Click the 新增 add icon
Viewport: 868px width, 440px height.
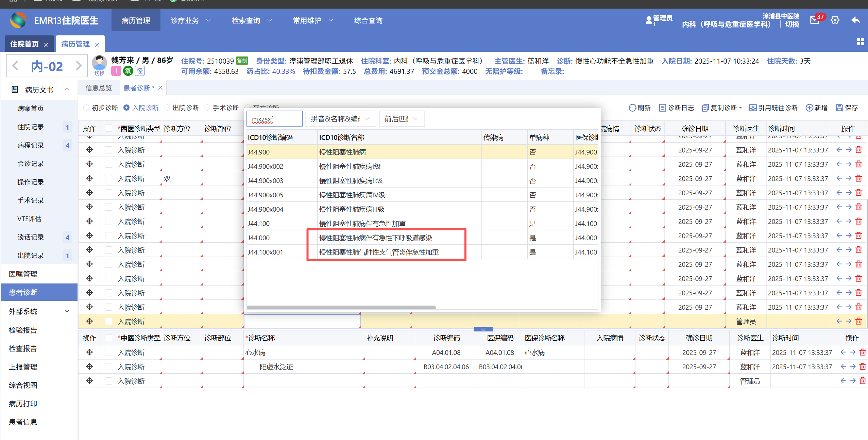(810, 108)
